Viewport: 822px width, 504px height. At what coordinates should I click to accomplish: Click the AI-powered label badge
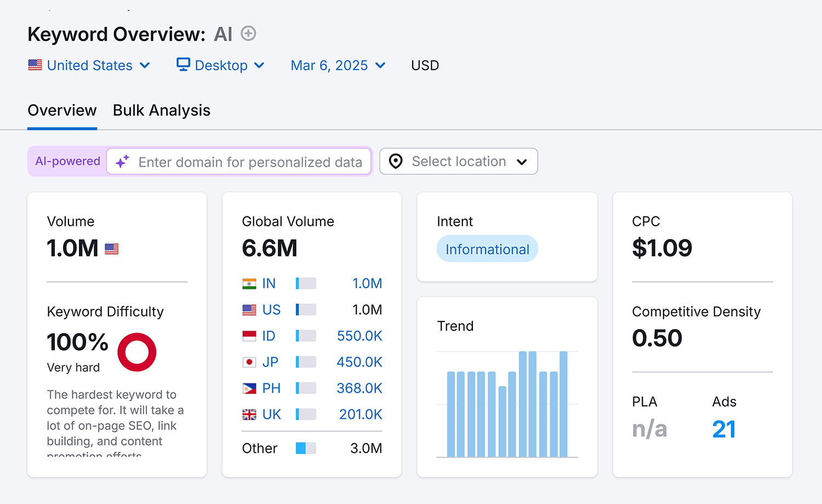[x=68, y=162]
